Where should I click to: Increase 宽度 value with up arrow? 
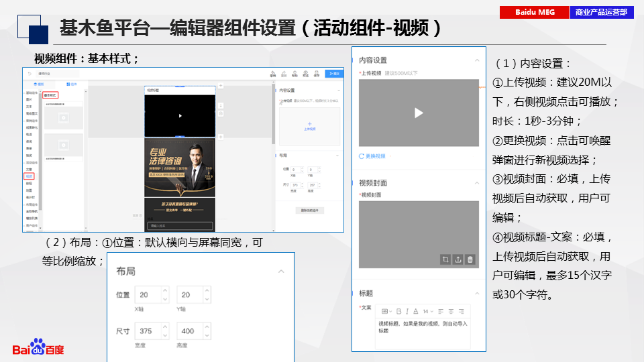[165, 326]
